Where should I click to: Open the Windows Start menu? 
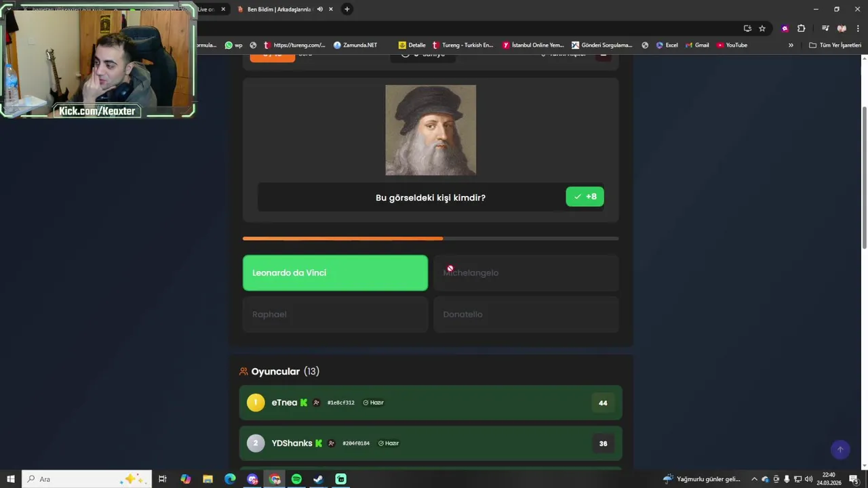click(x=11, y=479)
